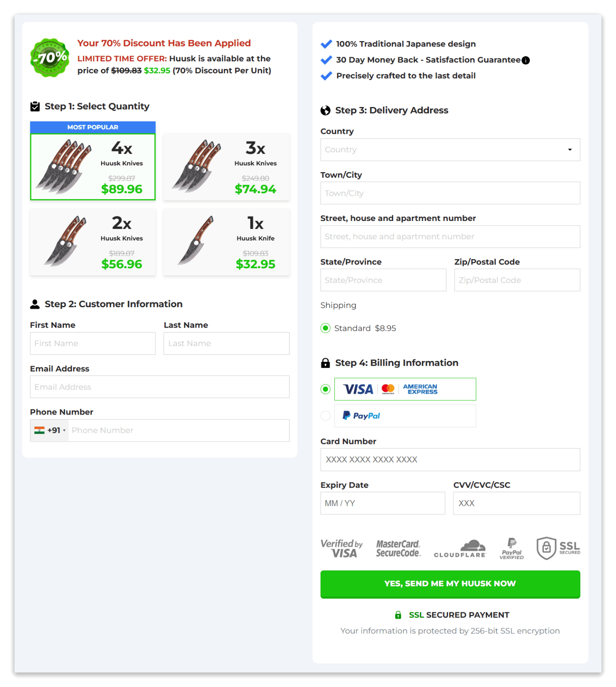Choose PayPal payment radio button
Screen dimensions: 616x687
[x=326, y=416]
